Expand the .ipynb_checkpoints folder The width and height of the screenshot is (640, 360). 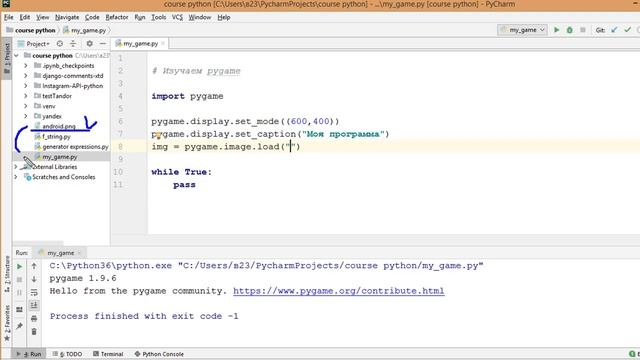26,66
